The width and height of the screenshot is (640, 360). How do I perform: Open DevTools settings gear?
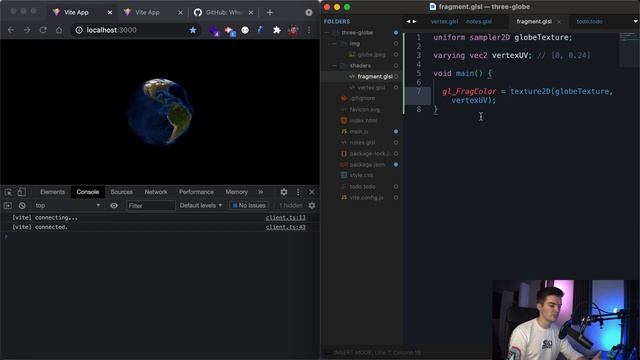pyautogui.click(x=284, y=192)
